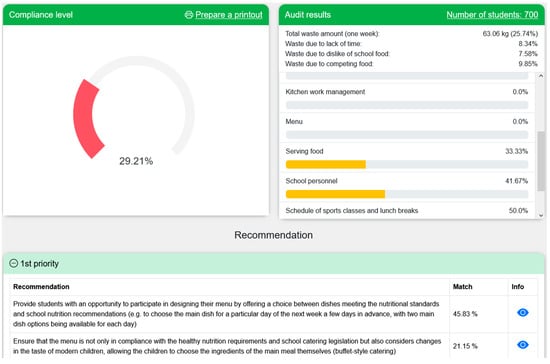Click the Info column header
Viewport: 550px width, 364px height.
pos(518,287)
